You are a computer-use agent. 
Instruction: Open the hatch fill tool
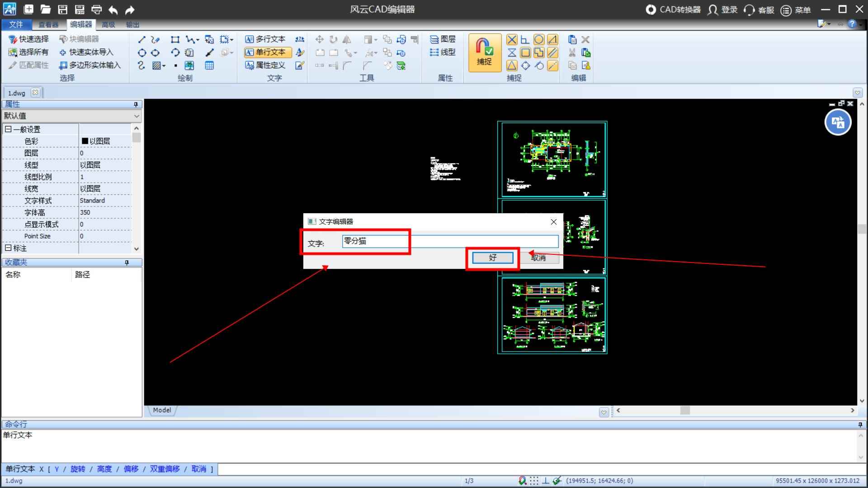(x=157, y=66)
